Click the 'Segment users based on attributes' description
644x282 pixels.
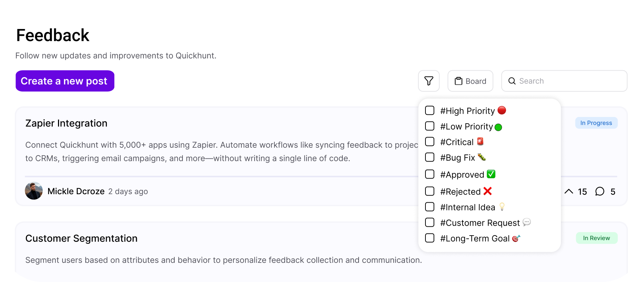pyautogui.click(x=224, y=260)
